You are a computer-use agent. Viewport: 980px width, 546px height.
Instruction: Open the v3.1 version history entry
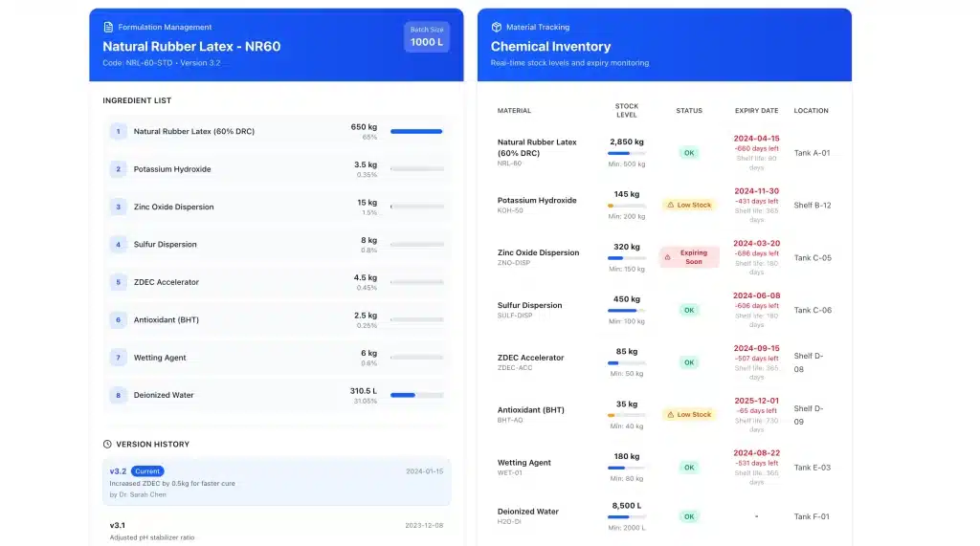[x=276, y=530]
